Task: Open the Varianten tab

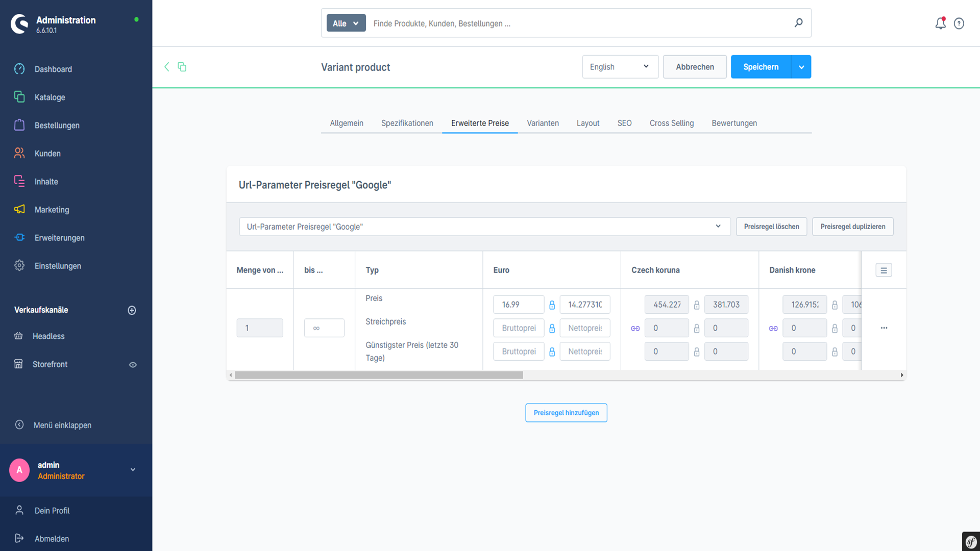Action: 543,123
